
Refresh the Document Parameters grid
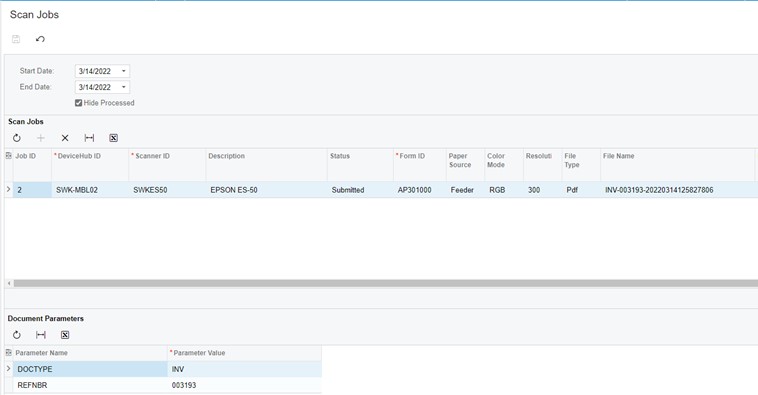[x=17, y=335]
